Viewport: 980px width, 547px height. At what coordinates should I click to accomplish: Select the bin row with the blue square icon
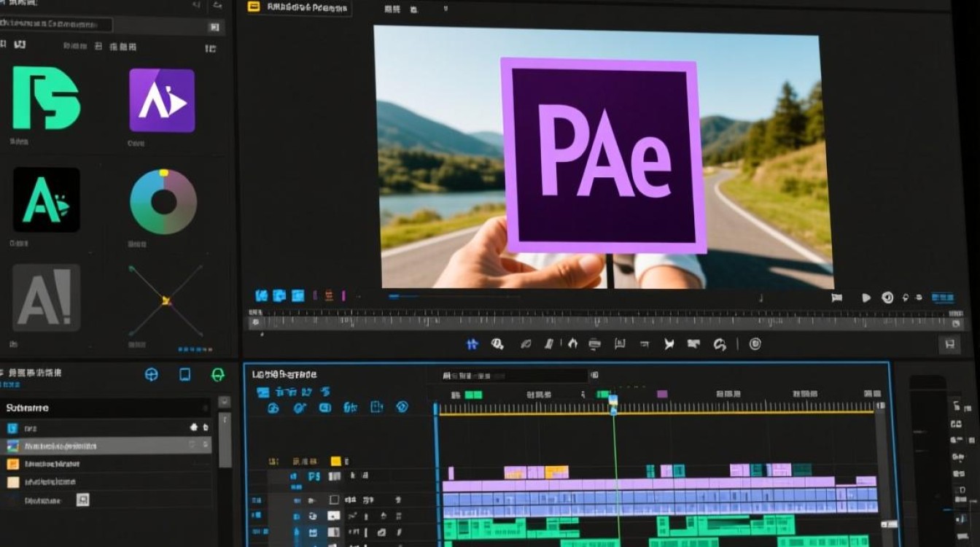tap(106, 427)
